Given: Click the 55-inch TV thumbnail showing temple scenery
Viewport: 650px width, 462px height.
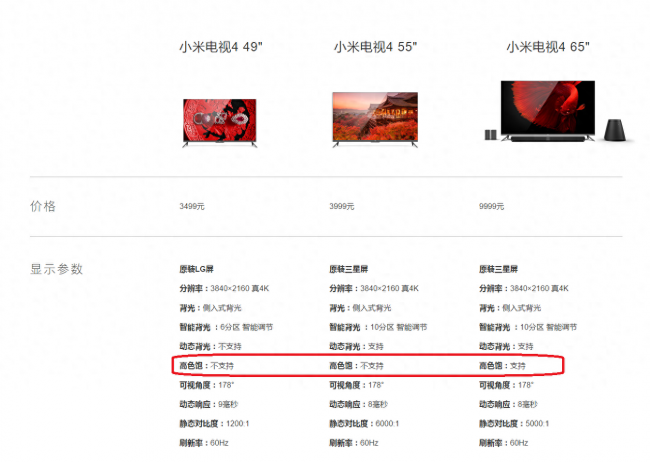Looking at the screenshot, I should click(x=375, y=119).
